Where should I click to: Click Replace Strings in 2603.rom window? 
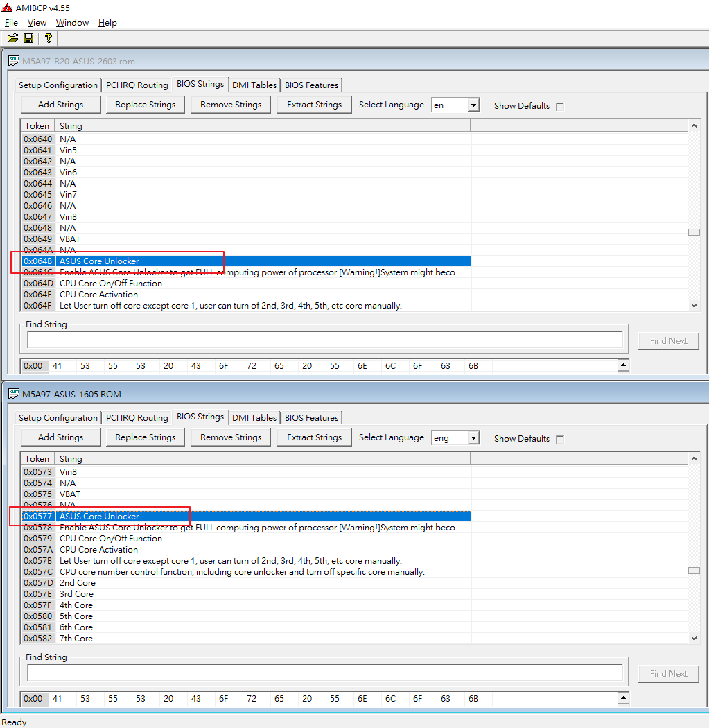coord(146,105)
